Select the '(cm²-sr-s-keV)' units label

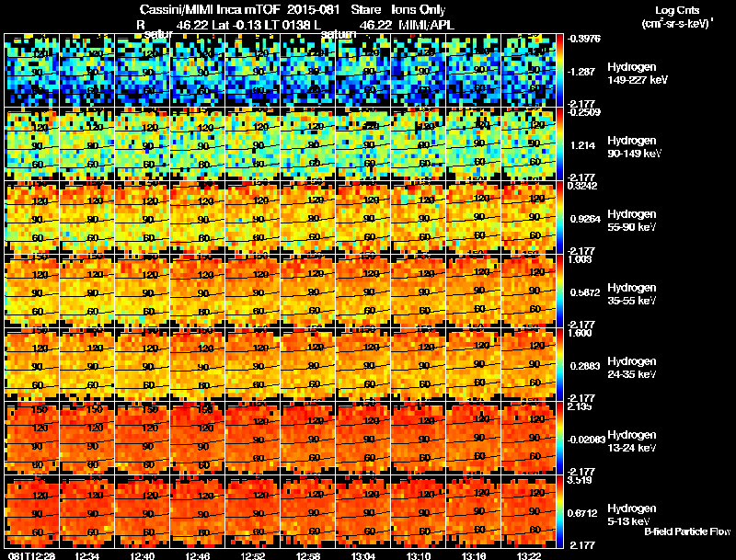[x=678, y=24]
